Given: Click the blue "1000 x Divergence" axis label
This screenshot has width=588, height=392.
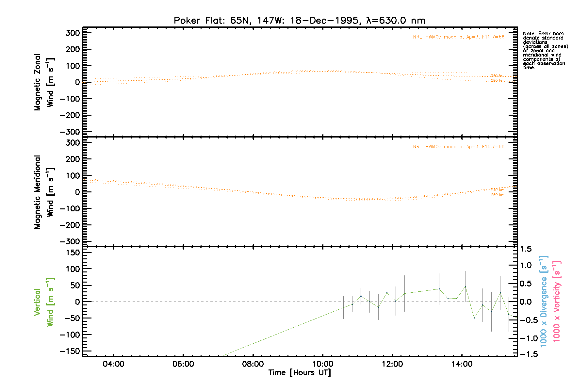Looking at the screenshot, I should (x=544, y=301).
